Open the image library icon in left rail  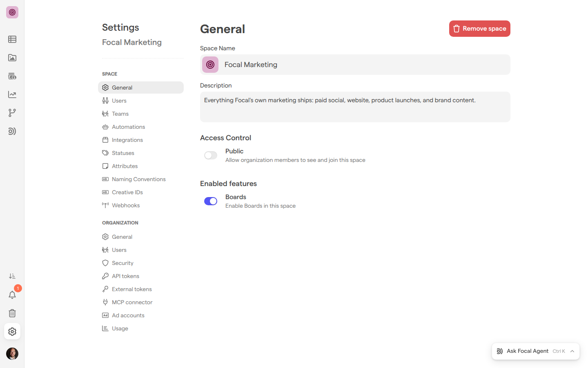tap(12, 58)
